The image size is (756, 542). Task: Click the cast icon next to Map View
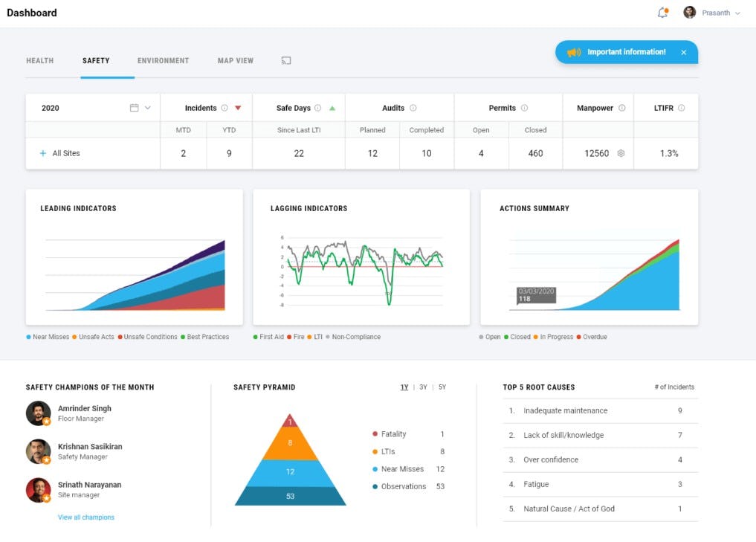(286, 60)
